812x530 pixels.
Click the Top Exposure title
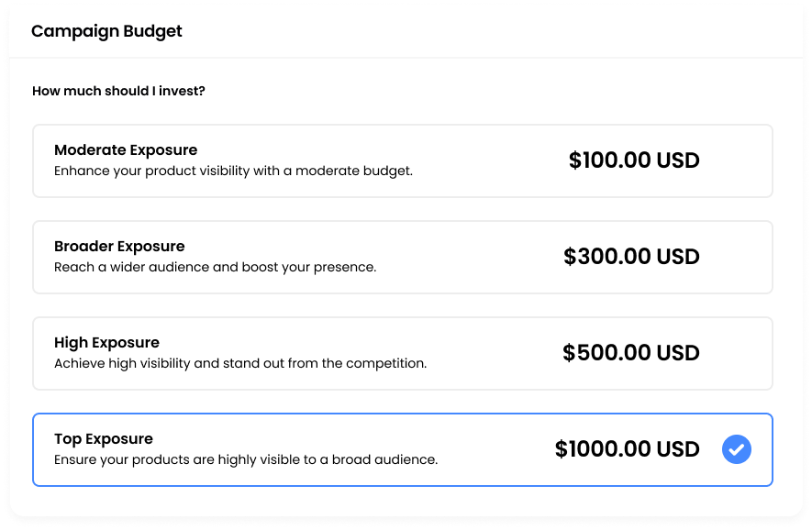[104, 439]
